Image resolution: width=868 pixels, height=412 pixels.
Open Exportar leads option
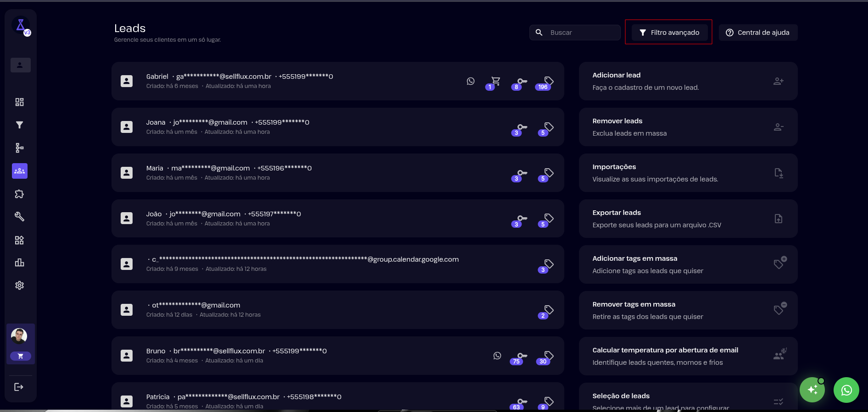click(688, 219)
